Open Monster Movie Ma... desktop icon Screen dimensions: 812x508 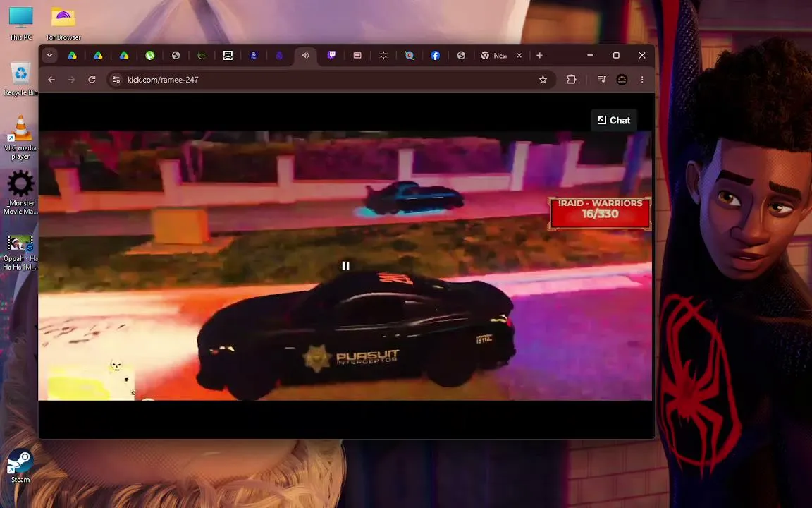coord(20,193)
